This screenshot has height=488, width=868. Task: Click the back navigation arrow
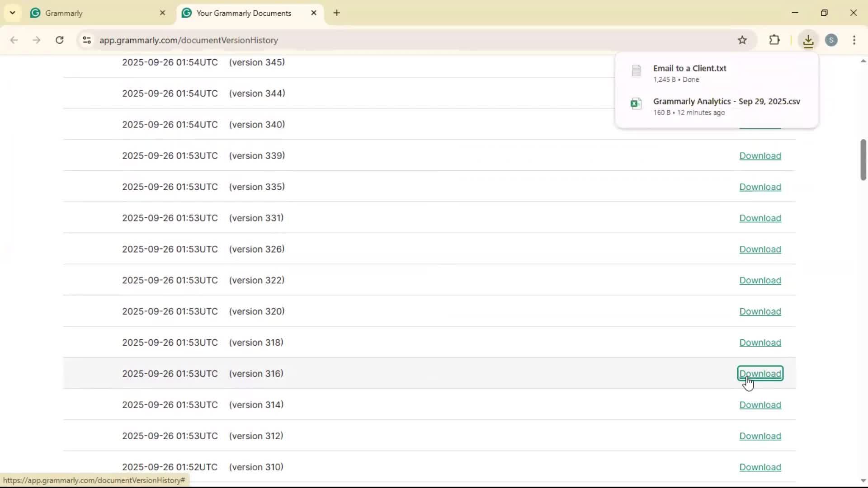click(14, 40)
